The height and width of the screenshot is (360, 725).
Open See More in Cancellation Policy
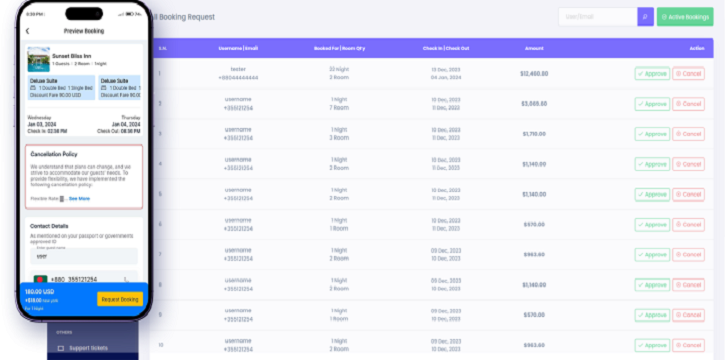click(79, 199)
